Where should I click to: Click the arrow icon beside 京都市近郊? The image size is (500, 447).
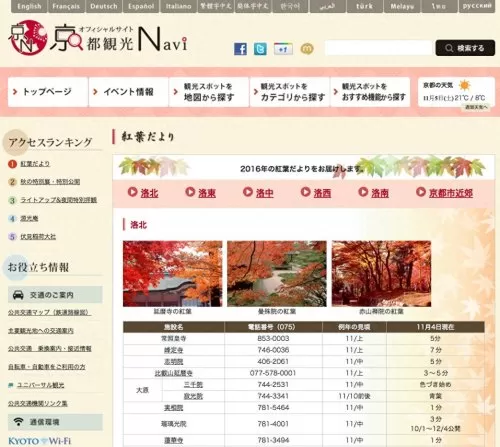click(x=421, y=192)
